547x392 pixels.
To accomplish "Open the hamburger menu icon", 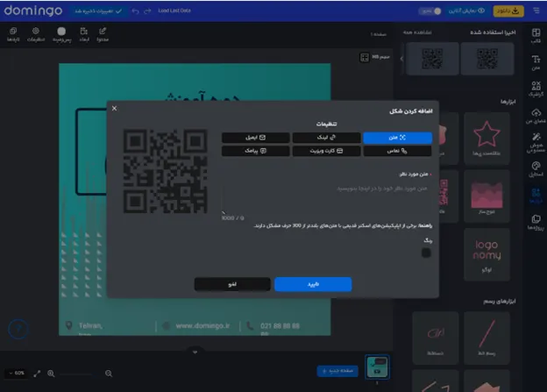I will click(x=536, y=11).
